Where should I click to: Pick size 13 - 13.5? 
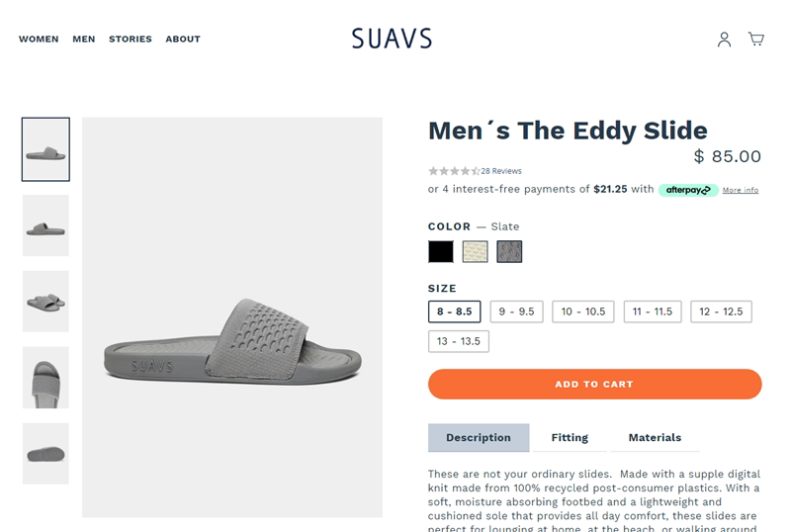(x=459, y=341)
